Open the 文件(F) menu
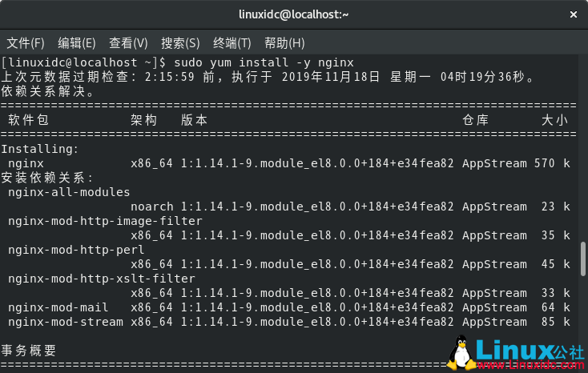Screen dimensions: 588x373 tap(26, 43)
